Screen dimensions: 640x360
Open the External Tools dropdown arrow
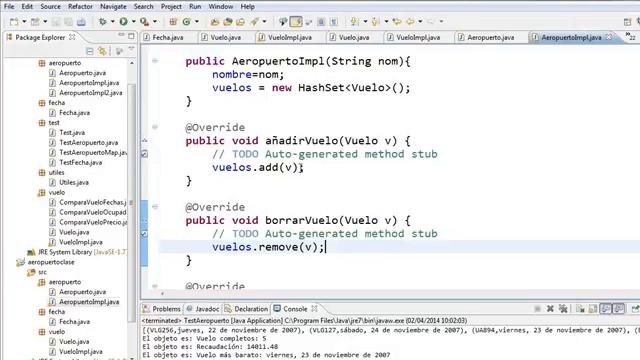(155, 22)
